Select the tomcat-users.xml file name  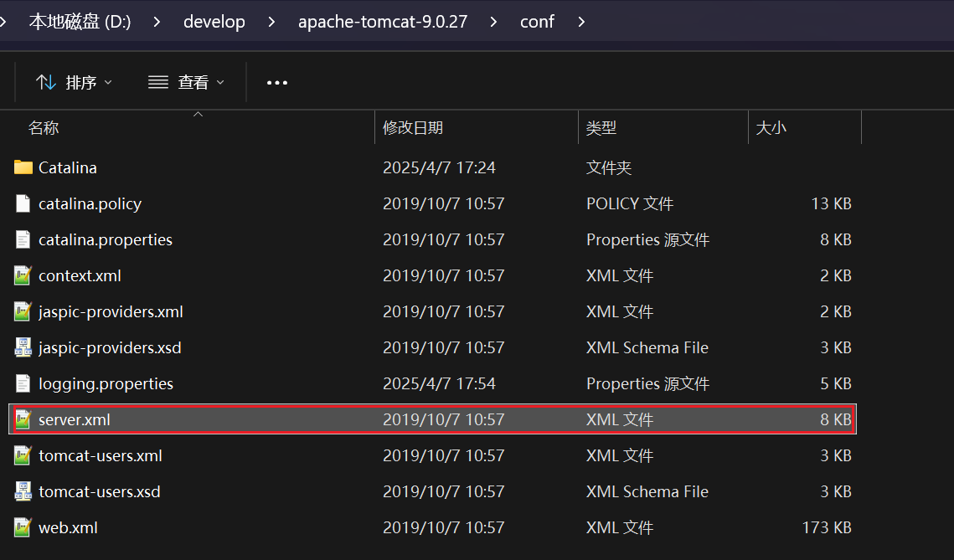click(101, 455)
